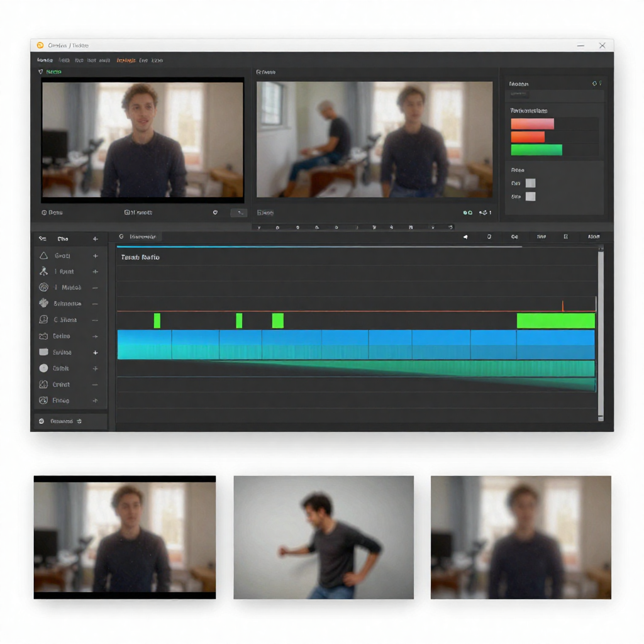Click the solid gray circle sidebar icon

tap(43, 369)
